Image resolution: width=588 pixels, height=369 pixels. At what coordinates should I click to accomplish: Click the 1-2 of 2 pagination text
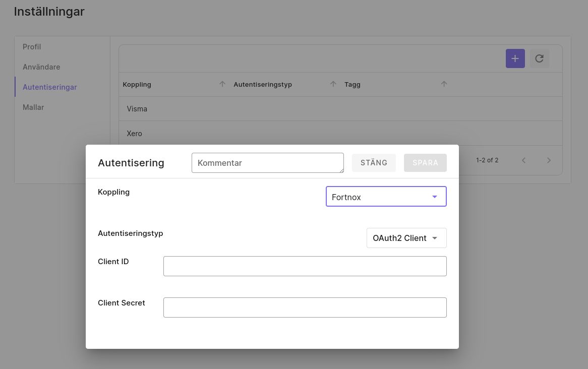[x=487, y=160]
